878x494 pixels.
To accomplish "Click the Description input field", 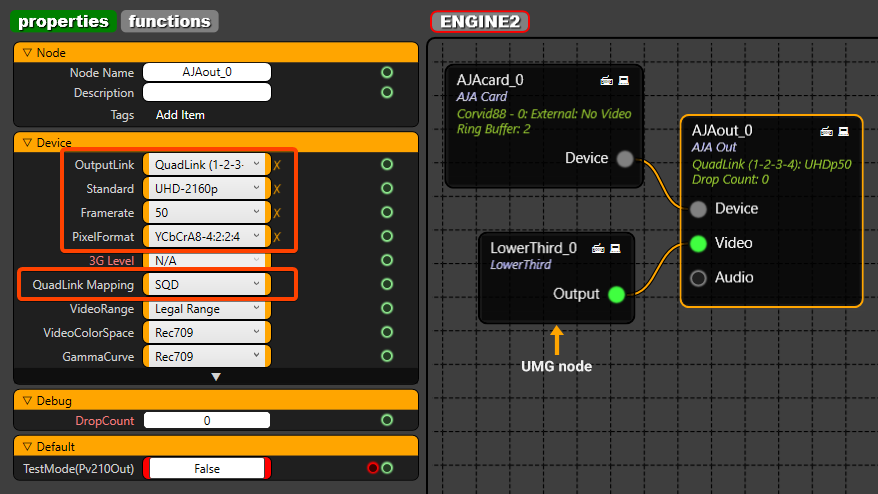I will pos(207,93).
